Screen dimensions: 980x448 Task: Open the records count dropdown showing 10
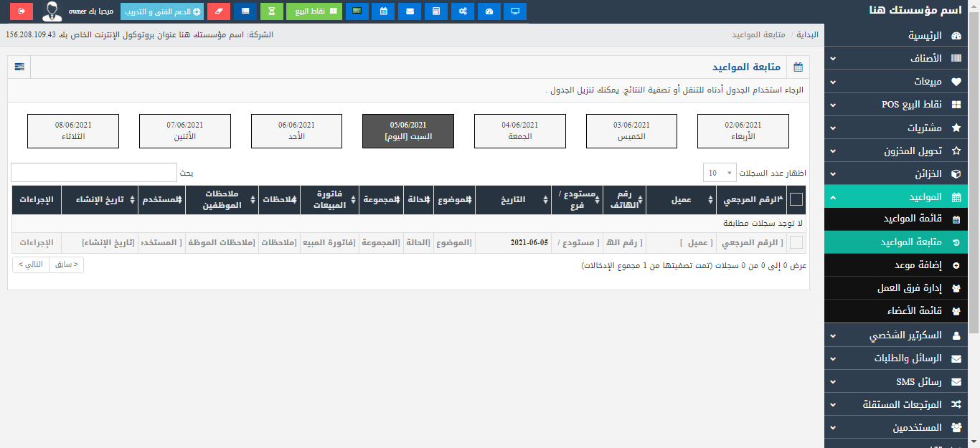click(x=721, y=173)
